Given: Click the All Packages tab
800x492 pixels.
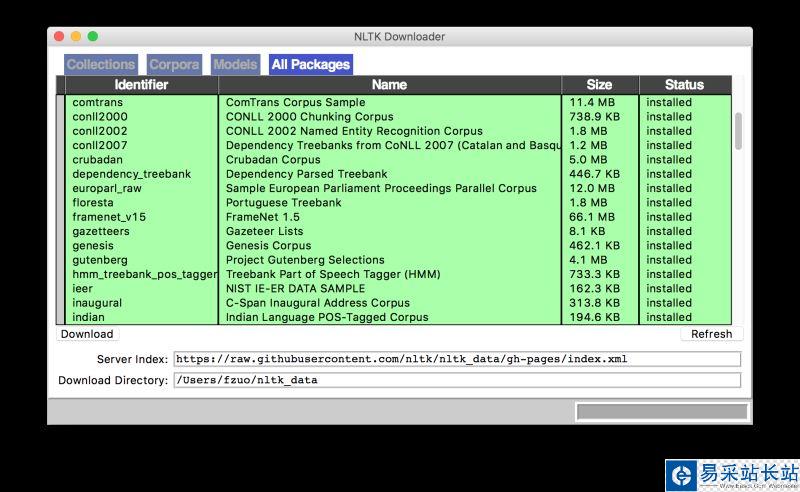Looking at the screenshot, I should [x=311, y=64].
